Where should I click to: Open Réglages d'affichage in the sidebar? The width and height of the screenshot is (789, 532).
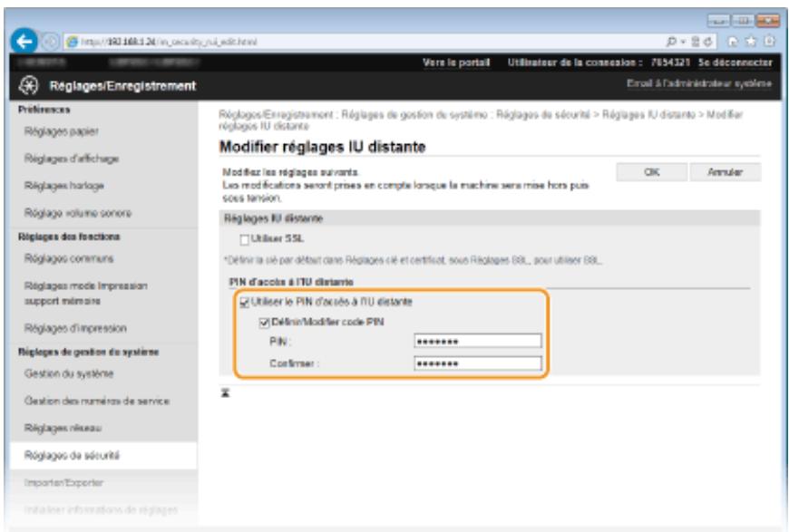click(72, 159)
